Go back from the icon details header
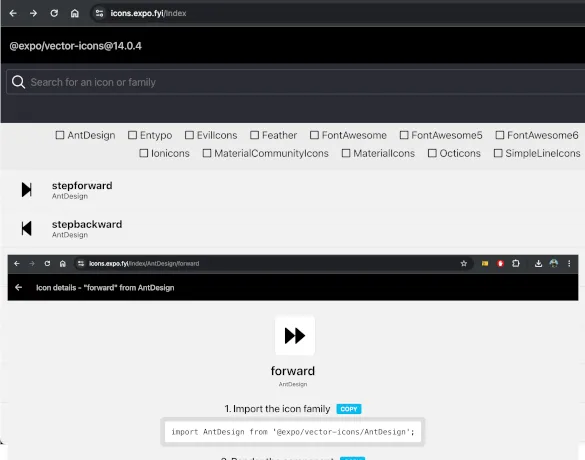The width and height of the screenshot is (585, 460). click(18, 288)
